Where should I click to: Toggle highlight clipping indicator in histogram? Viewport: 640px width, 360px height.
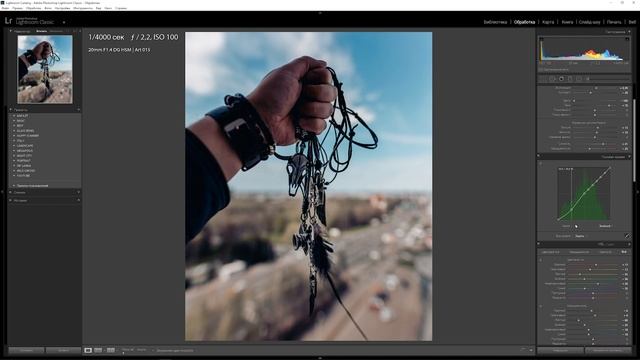click(x=627, y=39)
